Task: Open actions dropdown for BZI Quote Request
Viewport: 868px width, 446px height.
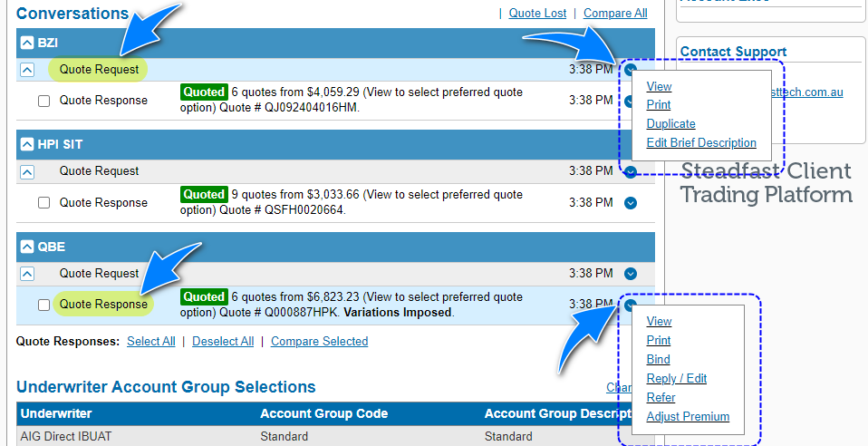Action: pos(631,69)
